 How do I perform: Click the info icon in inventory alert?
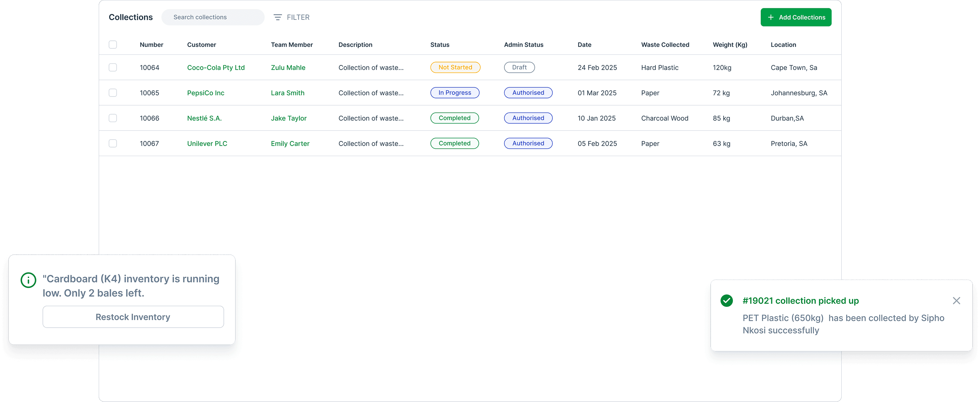point(28,280)
